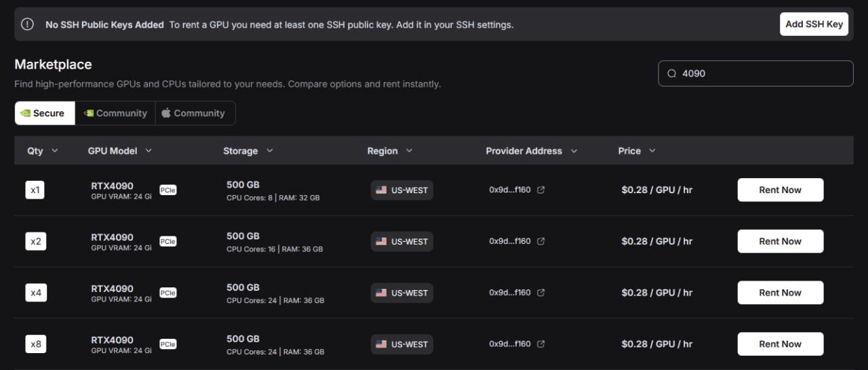
Task: Select the x4 quantity badge
Action: click(36, 293)
